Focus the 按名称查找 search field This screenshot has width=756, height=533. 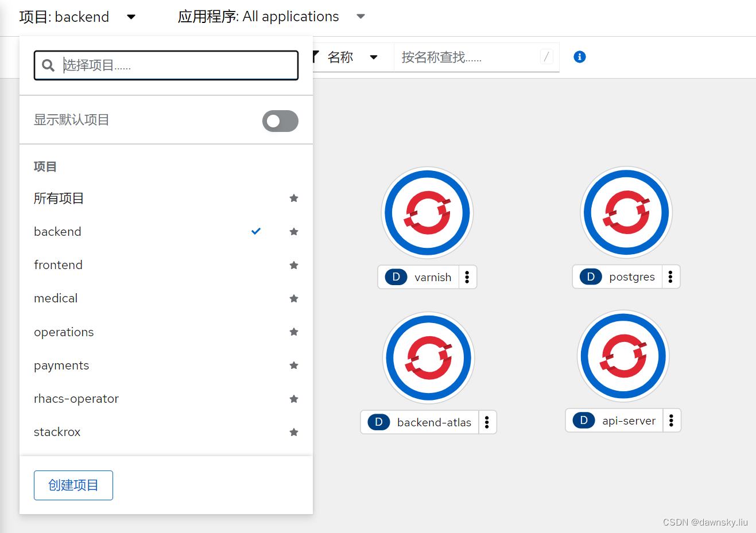pos(476,57)
